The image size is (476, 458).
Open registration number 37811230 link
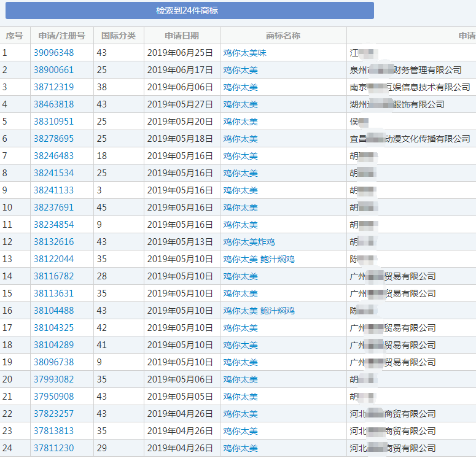click(53, 448)
